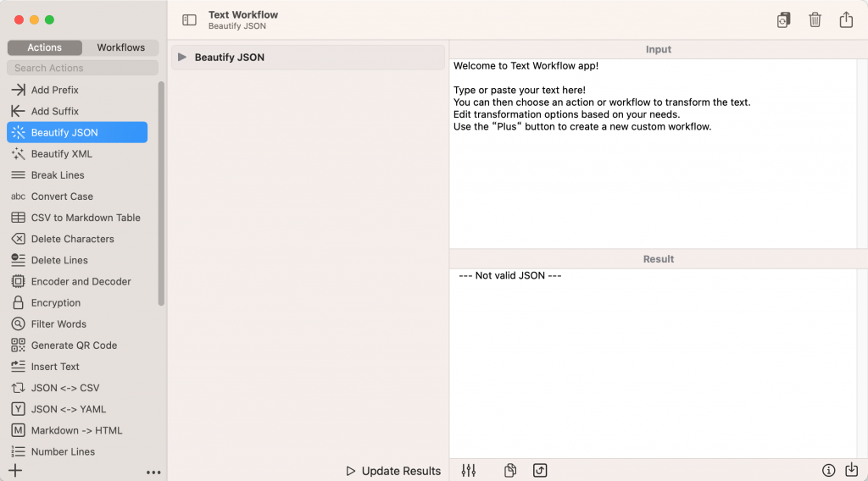Click the Insert Text icon
Screen dimensions: 868x481
(19, 366)
